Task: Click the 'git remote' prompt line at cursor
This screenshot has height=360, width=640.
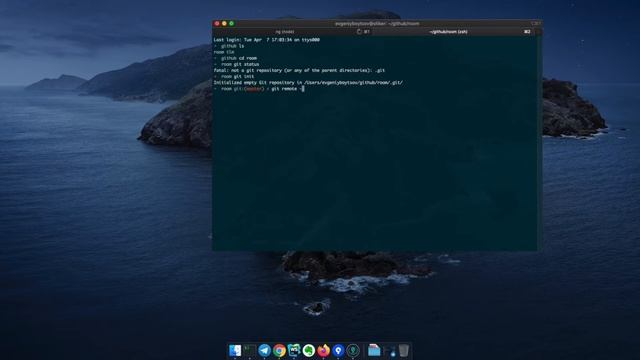Action: (x=259, y=89)
